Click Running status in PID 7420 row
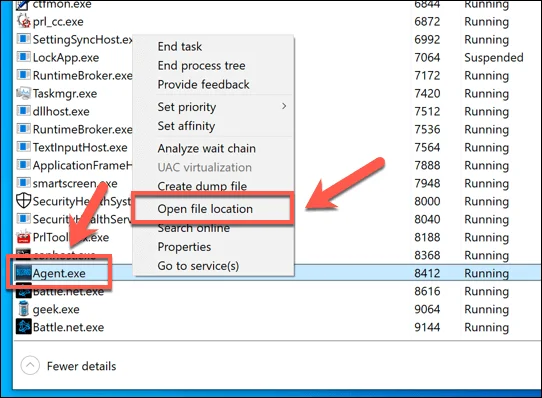This screenshot has height=398, width=542. tap(486, 94)
